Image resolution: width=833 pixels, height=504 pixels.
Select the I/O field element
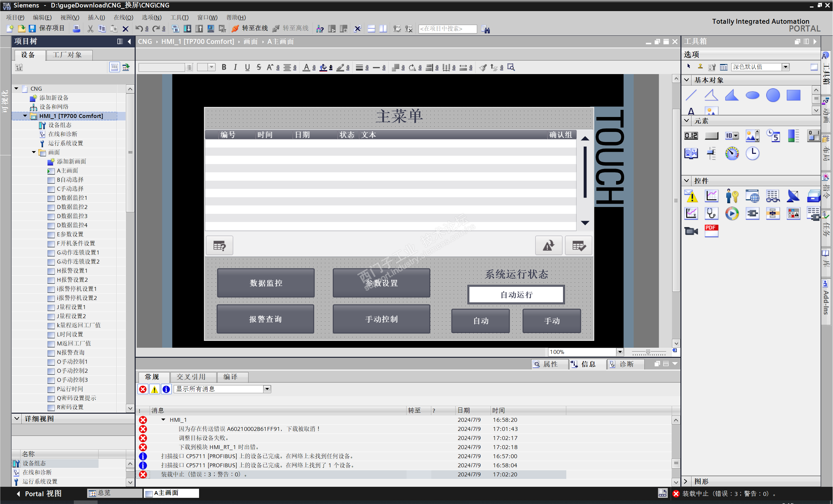691,136
